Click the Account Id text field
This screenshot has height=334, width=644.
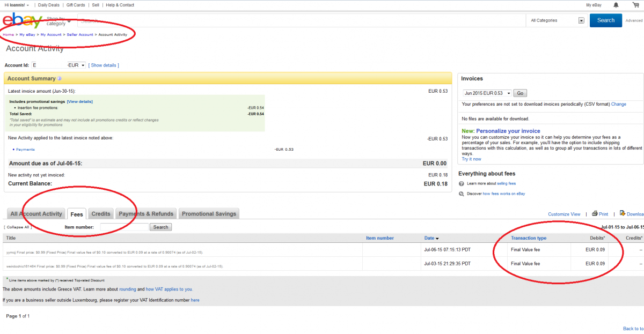[48, 65]
